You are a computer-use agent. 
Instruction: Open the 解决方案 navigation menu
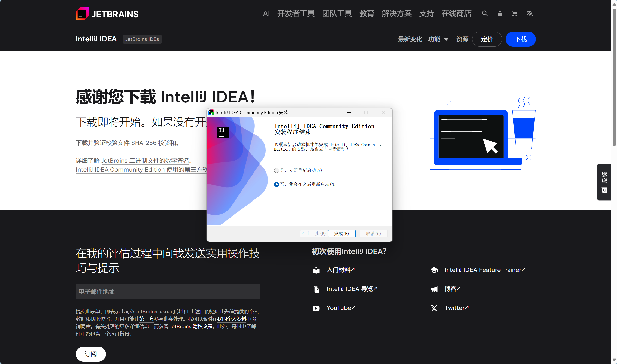[x=397, y=13]
